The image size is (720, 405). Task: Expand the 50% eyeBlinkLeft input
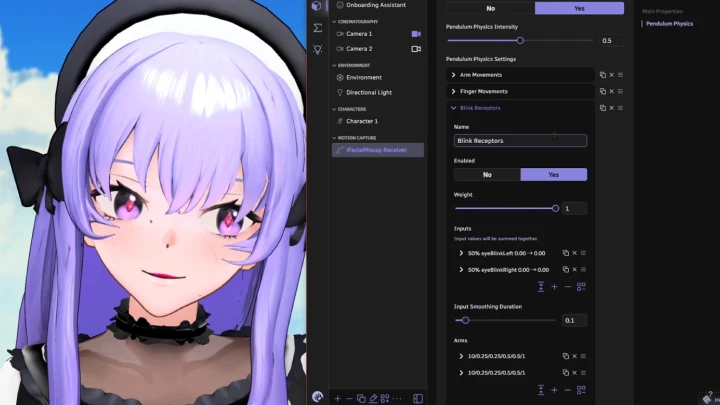tap(461, 253)
